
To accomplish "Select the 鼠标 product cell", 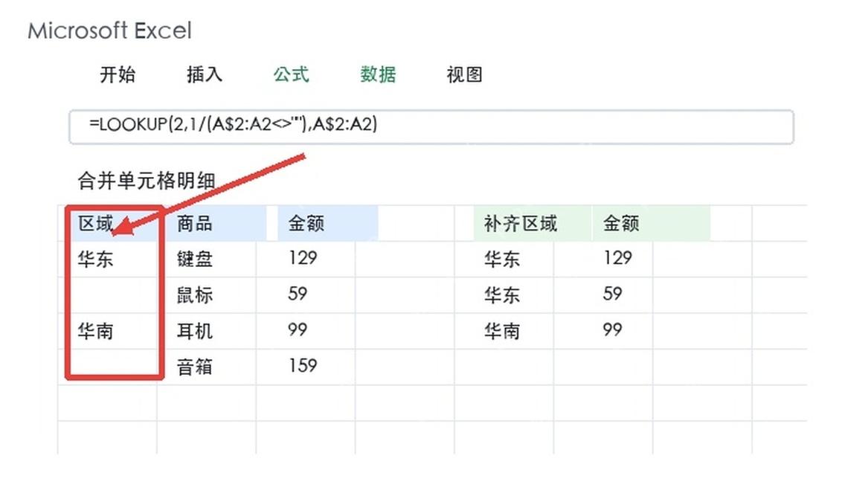I will click(207, 295).
